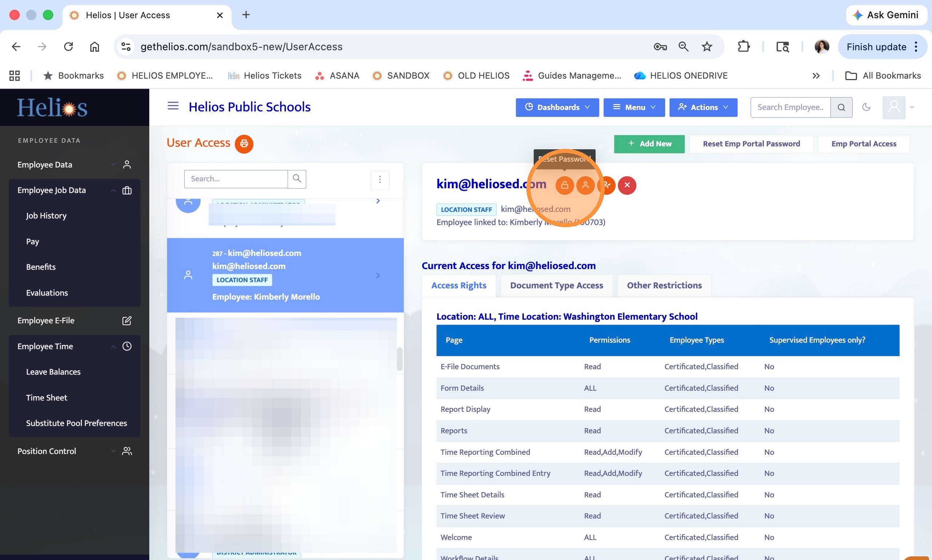The width and height of the screenshot is (932, 560).
Task: Open the HELIOS ONEDRIVE bookmark
Action: tap(681, 76)
